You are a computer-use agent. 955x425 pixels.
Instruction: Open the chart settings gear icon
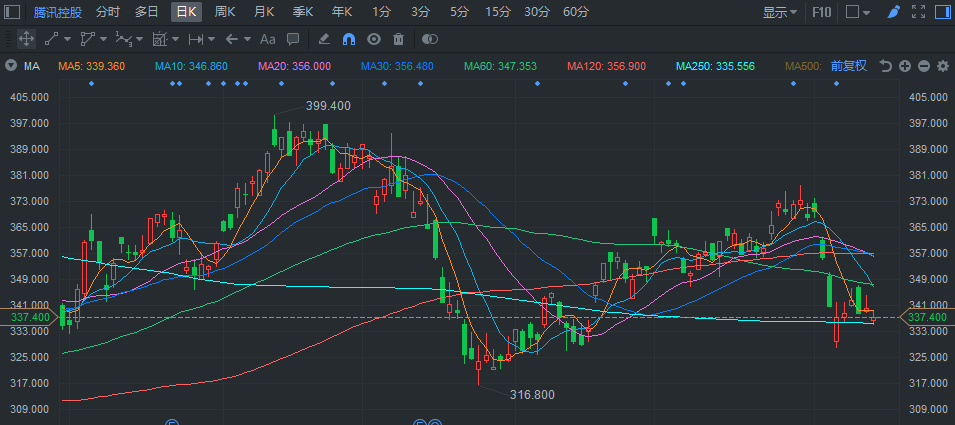(x=943, y=66)
